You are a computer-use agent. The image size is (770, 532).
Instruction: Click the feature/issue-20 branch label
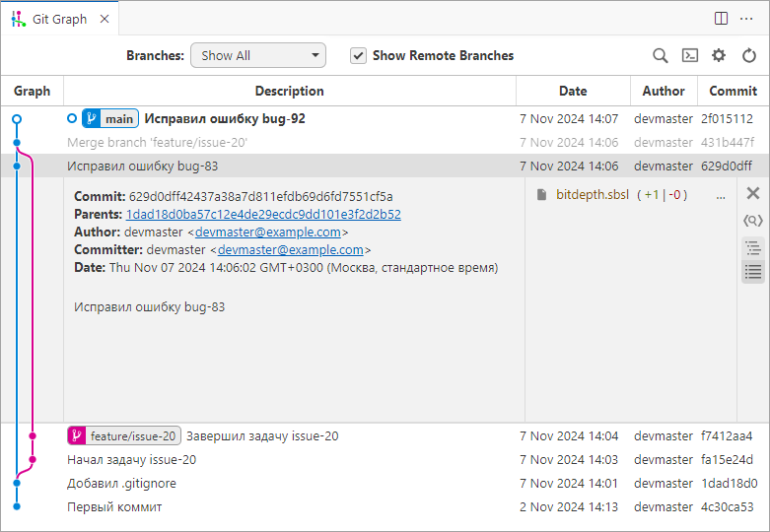pos(124,435)
